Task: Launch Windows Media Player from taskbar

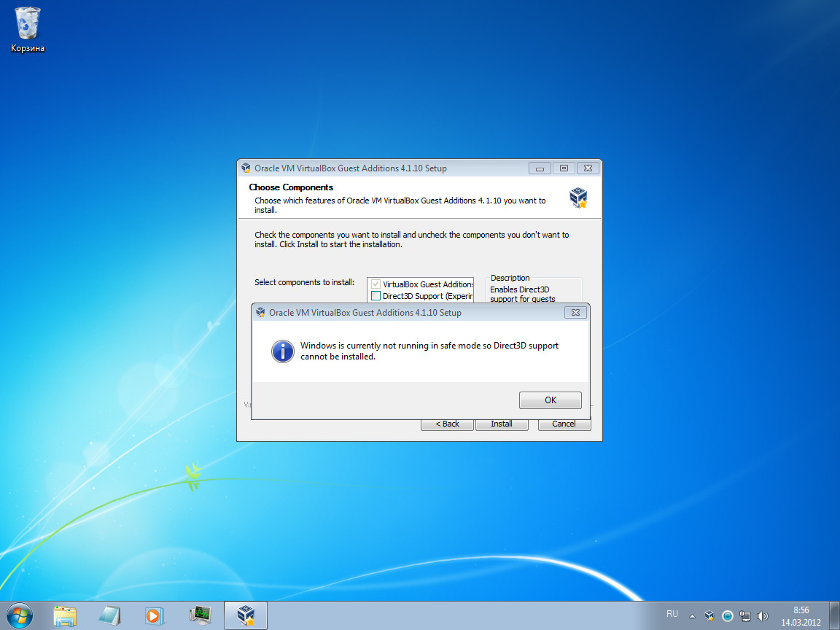Action: pos(155,616)
